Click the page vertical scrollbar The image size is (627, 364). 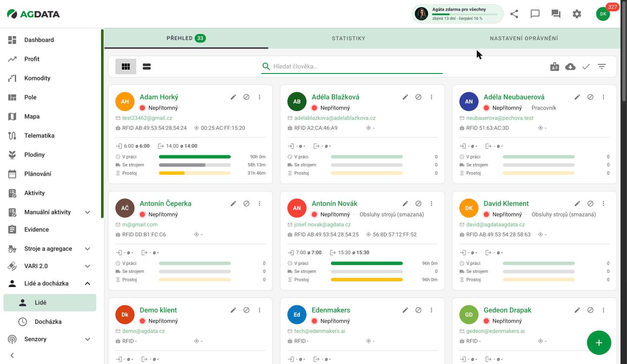coord(624,51)
